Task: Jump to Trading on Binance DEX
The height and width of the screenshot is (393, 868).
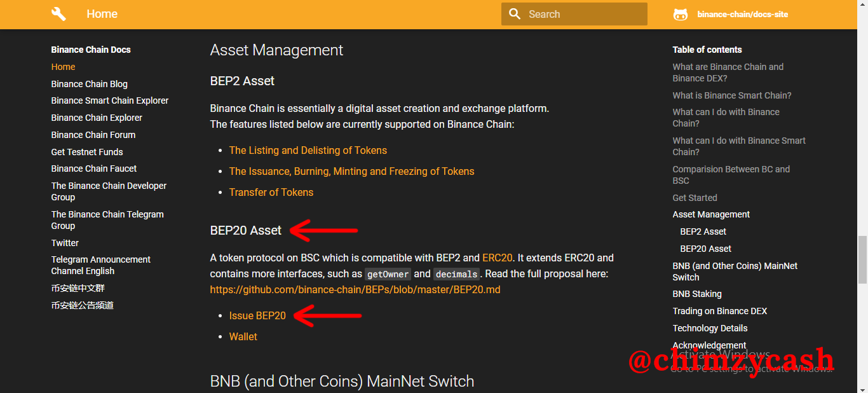Action: [x=720, y=311]
